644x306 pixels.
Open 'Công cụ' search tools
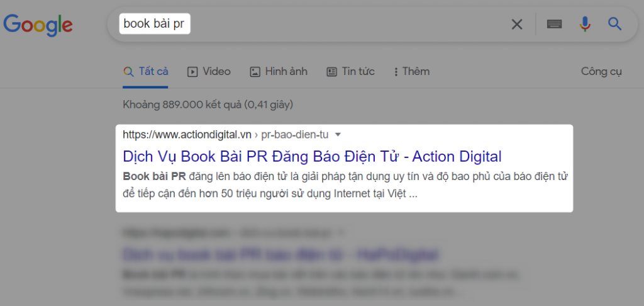(601, 72)
